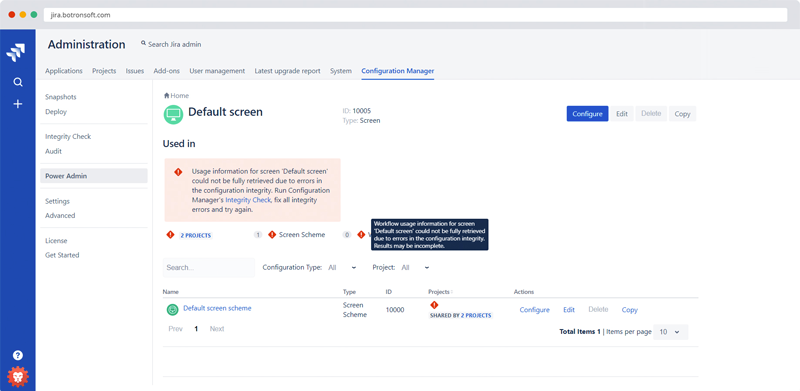Click Edit in the row actions
The image size is (800, 391).
coord(569,310)
